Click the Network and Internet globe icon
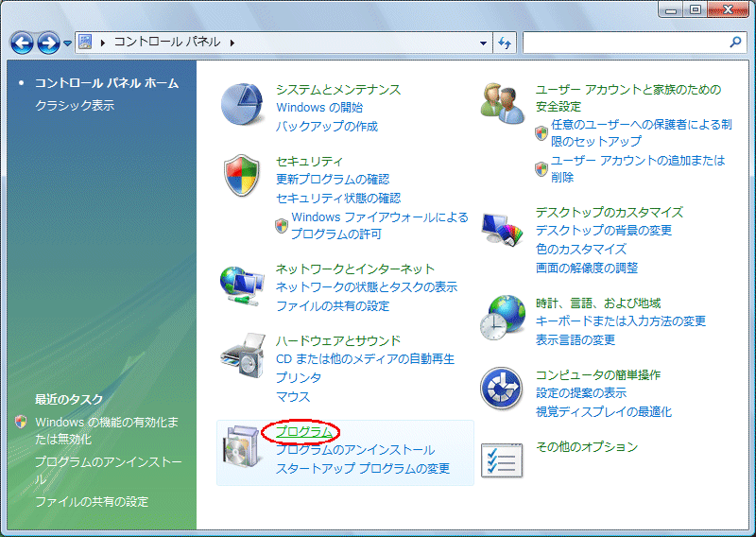The height and width of the screenshot is (537, 756). pyautogui.click(x=243, y=285)
